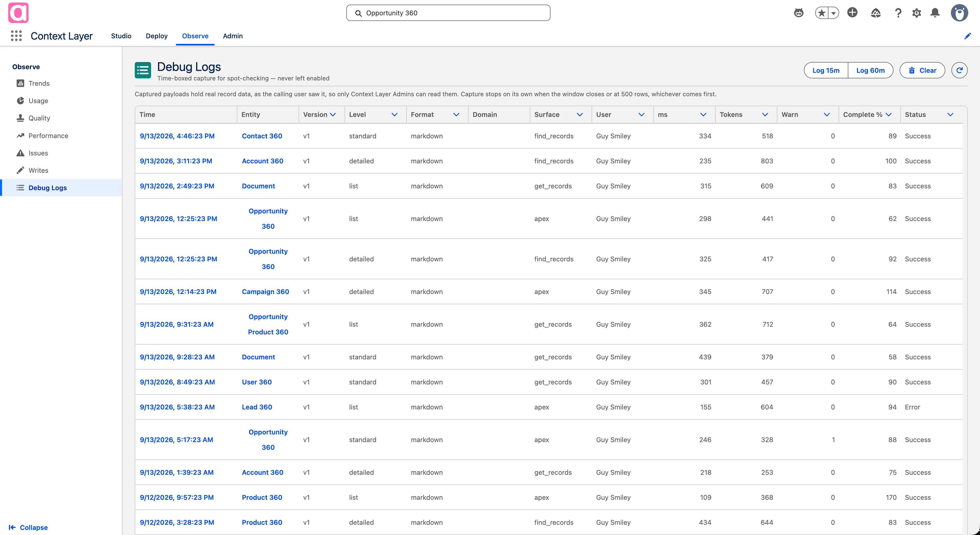Open the help question mark icon

pyautogui.click(x=898, y=13)
